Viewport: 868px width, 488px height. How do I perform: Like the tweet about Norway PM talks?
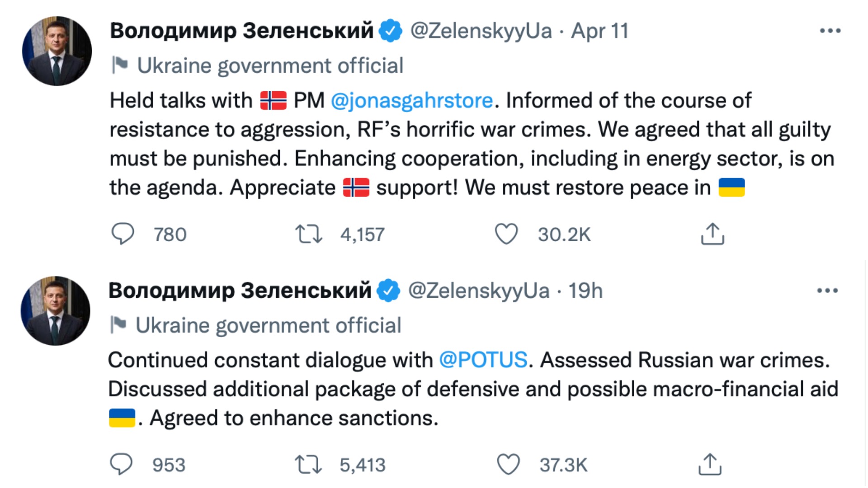(506, 234)
